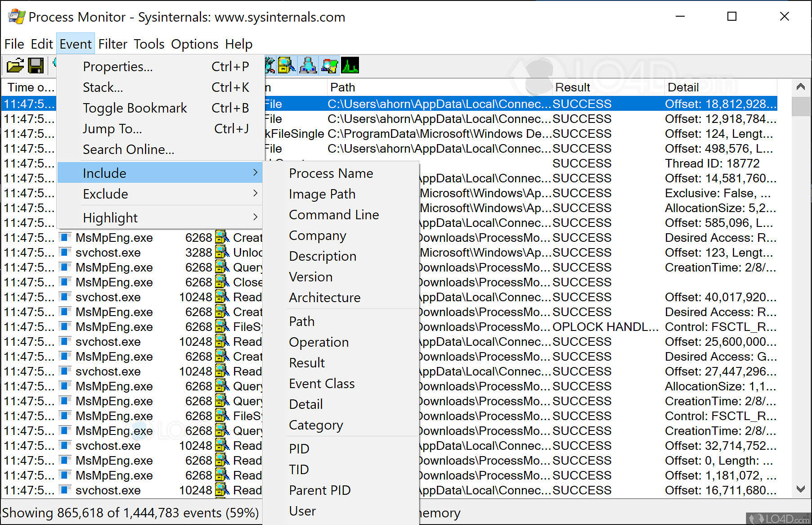Click the vertical scrollbar thumb

tap(801, 106)
